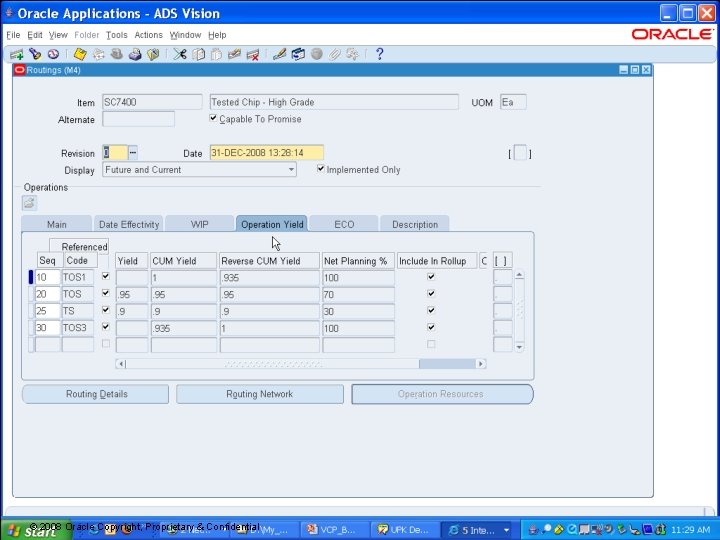Click the Close Form toolbar icon

point(153,54)
